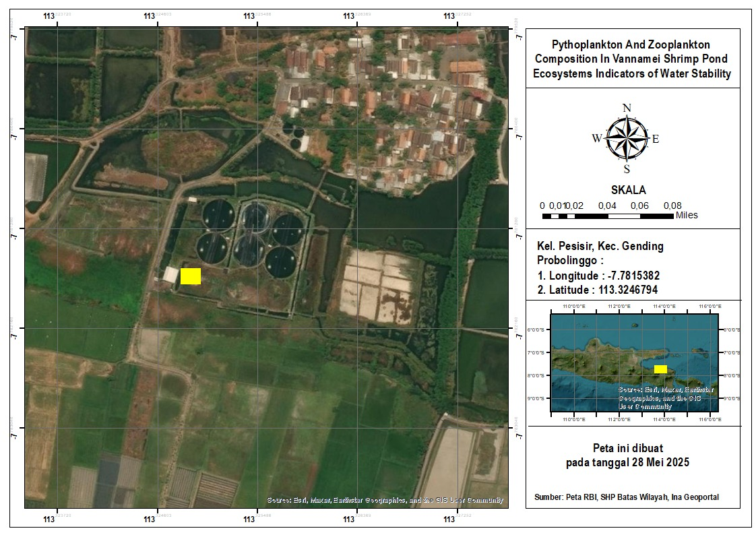Click the Miles unit label
The height and width of the screenshot is (535, 756).
[x=687, y=216]
